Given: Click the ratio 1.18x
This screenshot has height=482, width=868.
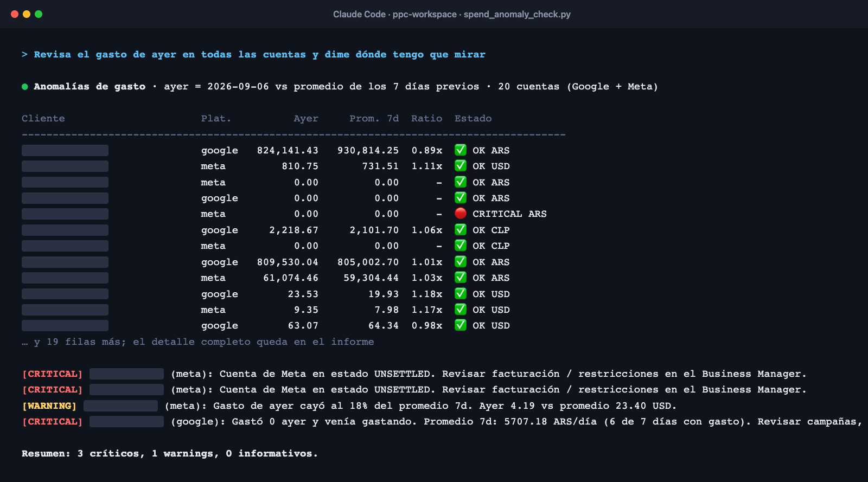Looking at the screenshot, I should [x=426, y=294].
